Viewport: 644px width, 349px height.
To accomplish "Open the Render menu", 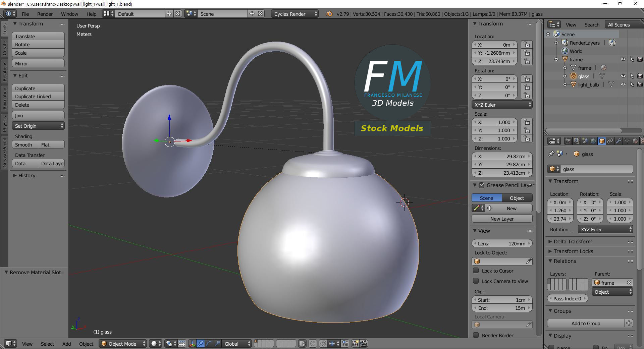I will coord(45,14).
